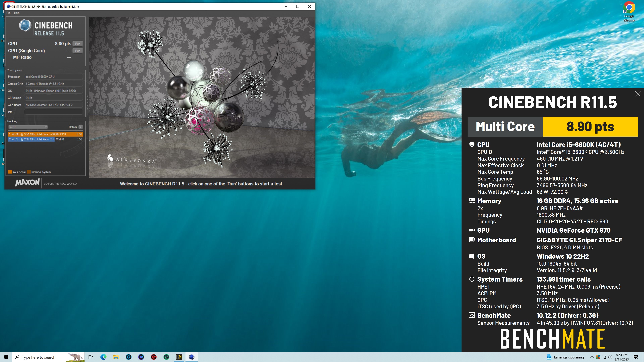Open Google Chrome desktop shortcut
The image size is (644, 362).
[629, 12]
